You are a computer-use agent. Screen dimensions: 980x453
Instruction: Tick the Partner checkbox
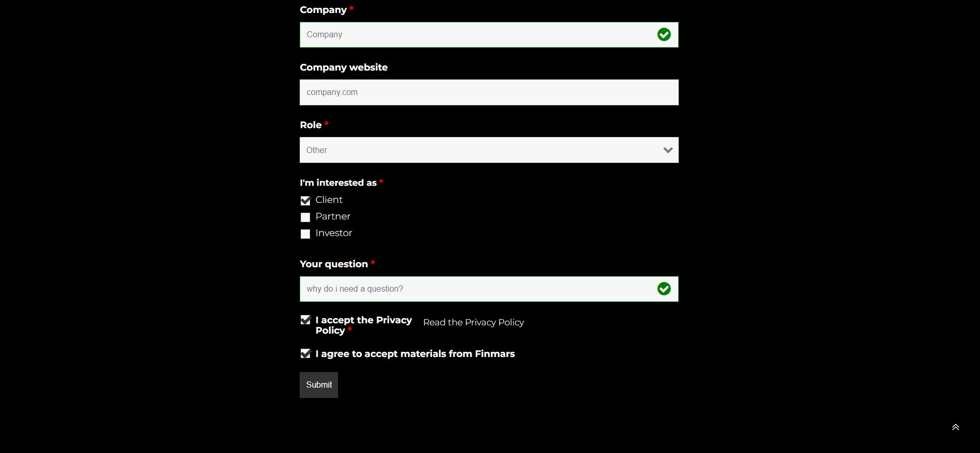click(x=305, y=217)
